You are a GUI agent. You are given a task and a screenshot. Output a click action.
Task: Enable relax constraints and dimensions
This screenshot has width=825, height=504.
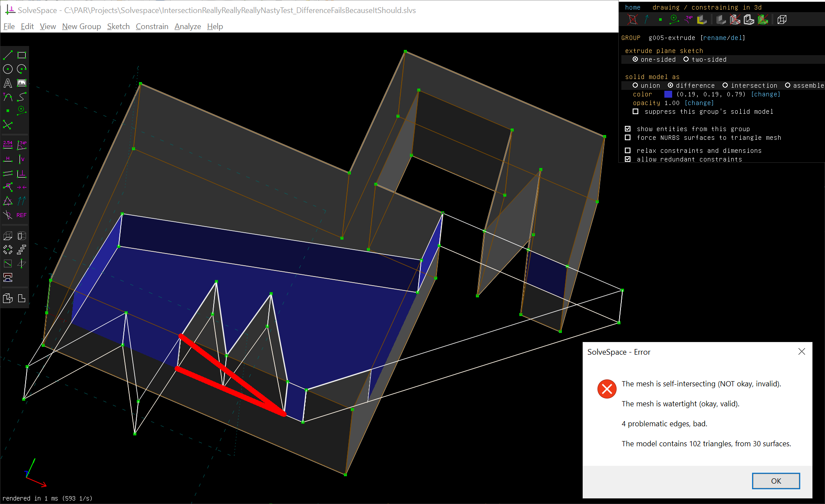pyautogui.click(x=628, y=151)
